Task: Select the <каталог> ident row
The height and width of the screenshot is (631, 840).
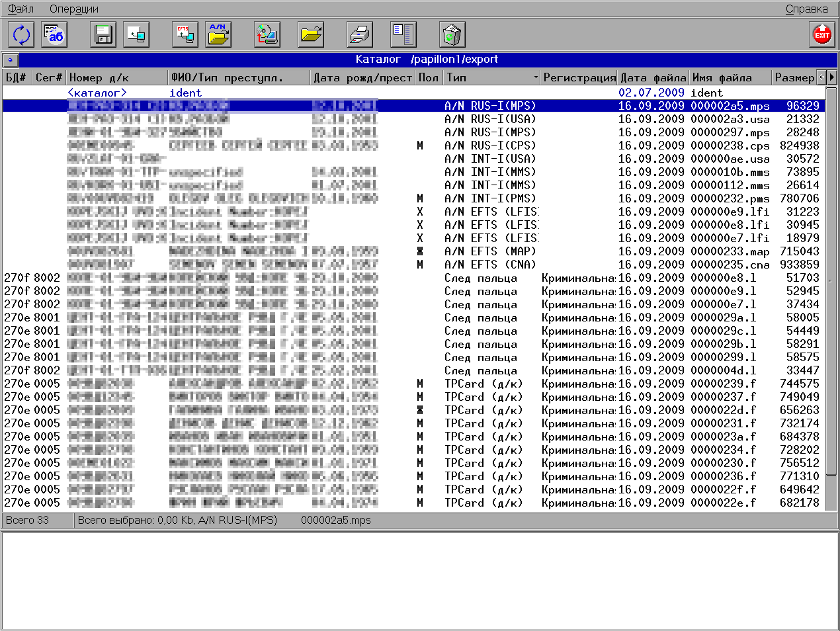Action: (x=414, y=93)
